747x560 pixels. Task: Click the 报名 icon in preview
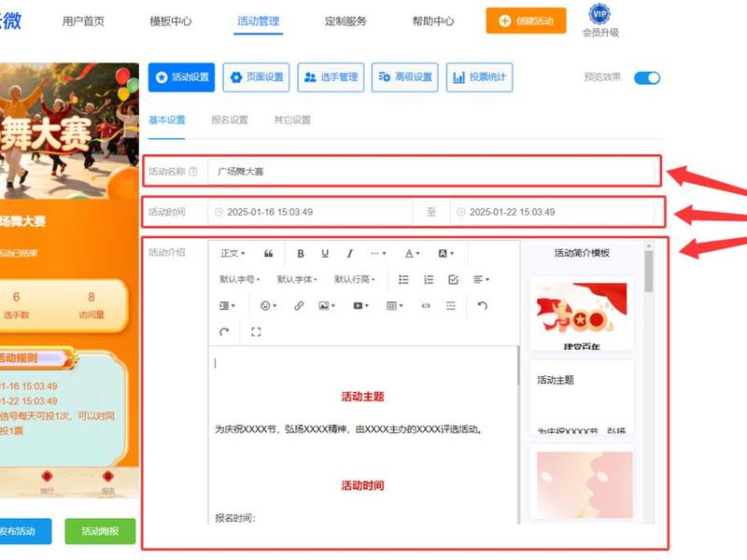click(x=108, y=482)
